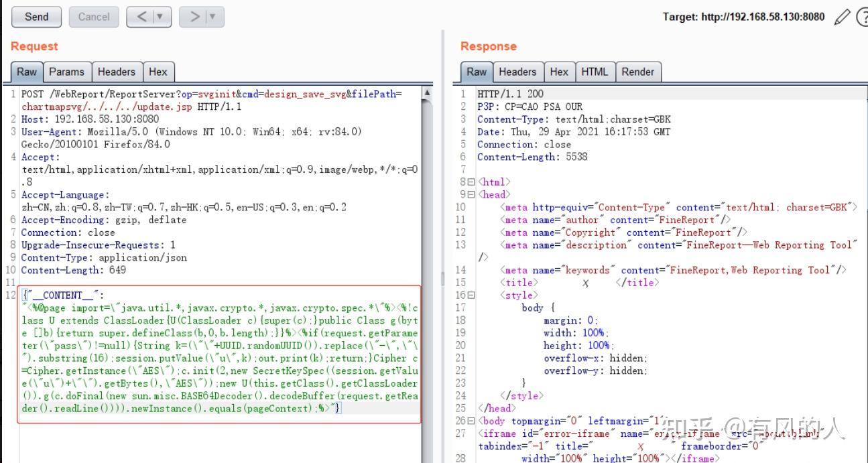This screenshot has width=868, height=463.
Task: Open the help question mark icon
Action: pyautogui.click(x=861, y=17)
